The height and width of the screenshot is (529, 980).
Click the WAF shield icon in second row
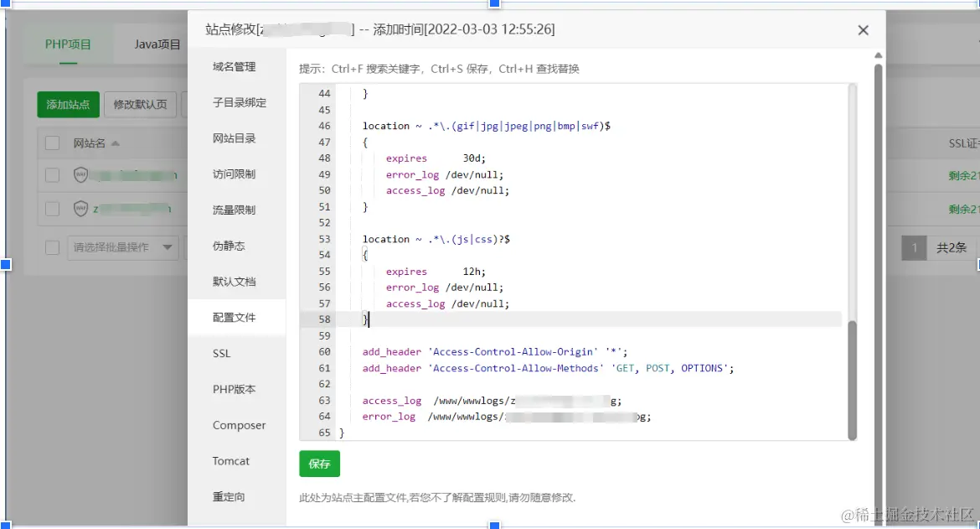[80, 208]
